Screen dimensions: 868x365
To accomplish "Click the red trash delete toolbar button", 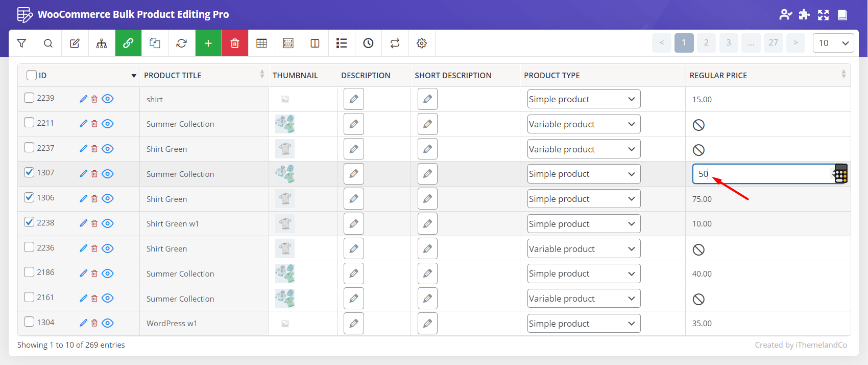I will click(235, 43).
